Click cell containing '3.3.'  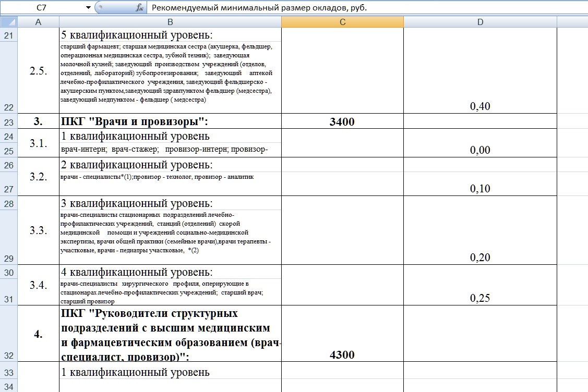pos(38,230)
